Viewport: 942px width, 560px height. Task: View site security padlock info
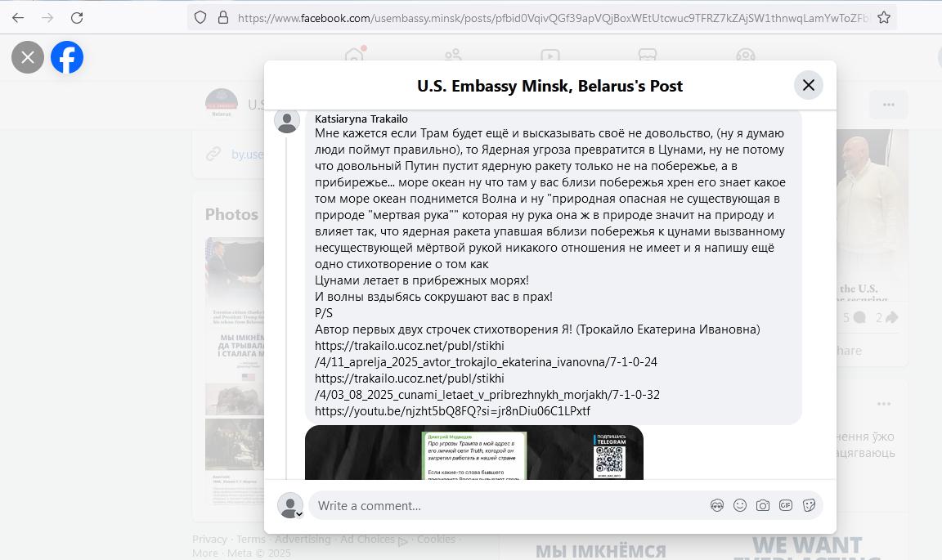click(222, 17)
